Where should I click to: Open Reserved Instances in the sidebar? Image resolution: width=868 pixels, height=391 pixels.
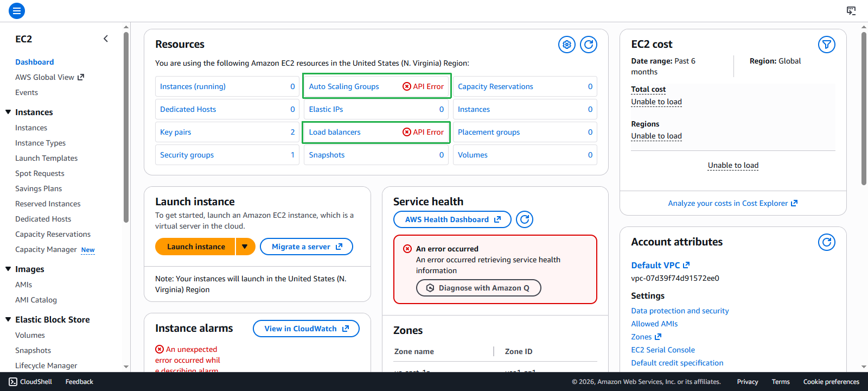(x=48, y=204)
